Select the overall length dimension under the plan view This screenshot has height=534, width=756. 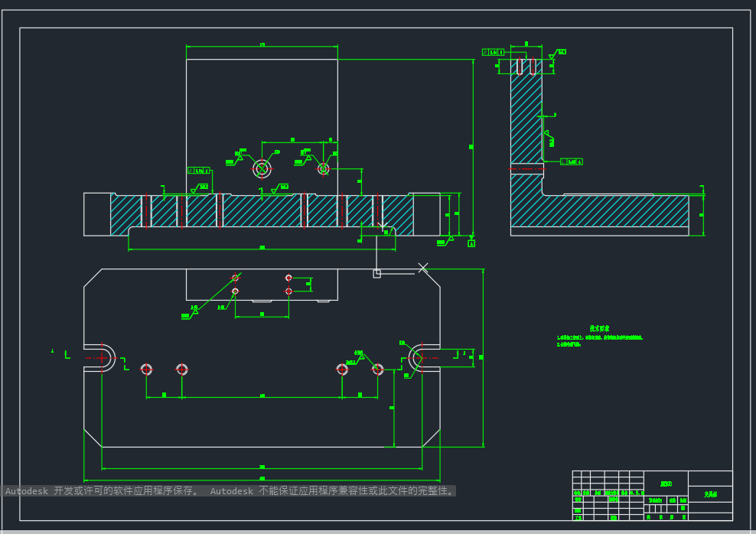pyautogui.click(x=262, y=480)
